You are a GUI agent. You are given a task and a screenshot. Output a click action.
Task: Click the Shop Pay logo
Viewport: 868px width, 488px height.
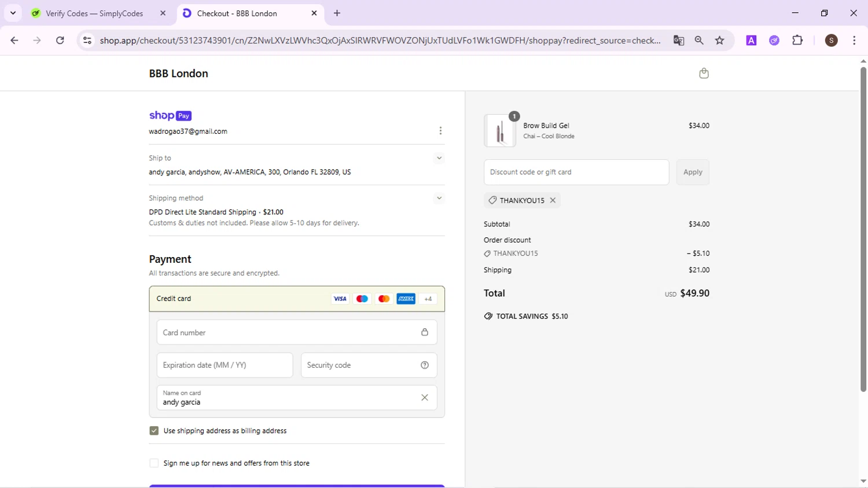pos(170,116)
